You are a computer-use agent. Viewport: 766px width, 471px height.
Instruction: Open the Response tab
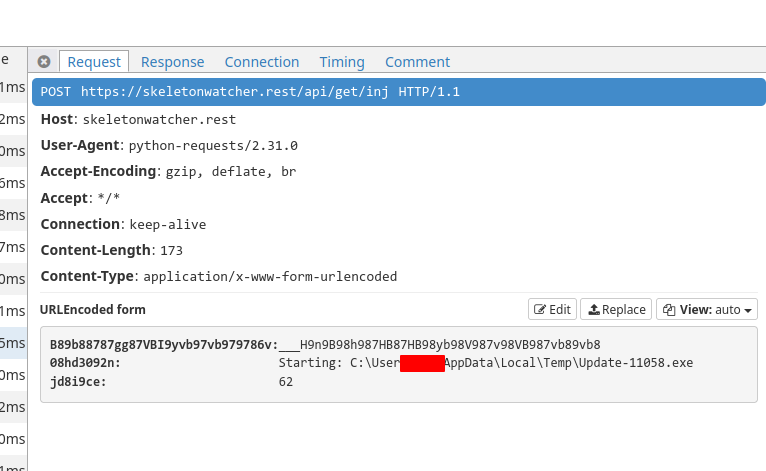pyautogui.click(x=172, y=62)
